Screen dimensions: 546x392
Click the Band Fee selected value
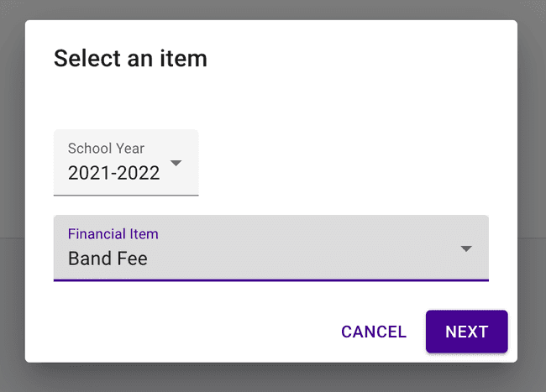click(108, 259)
